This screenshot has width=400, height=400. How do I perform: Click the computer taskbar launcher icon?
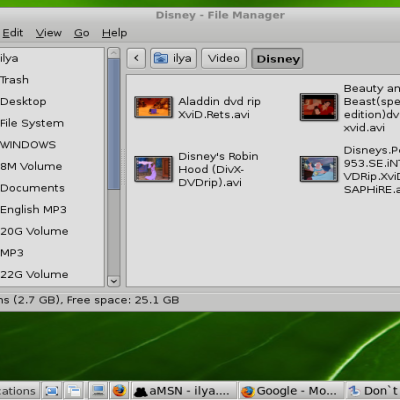[x=98, y=391]
